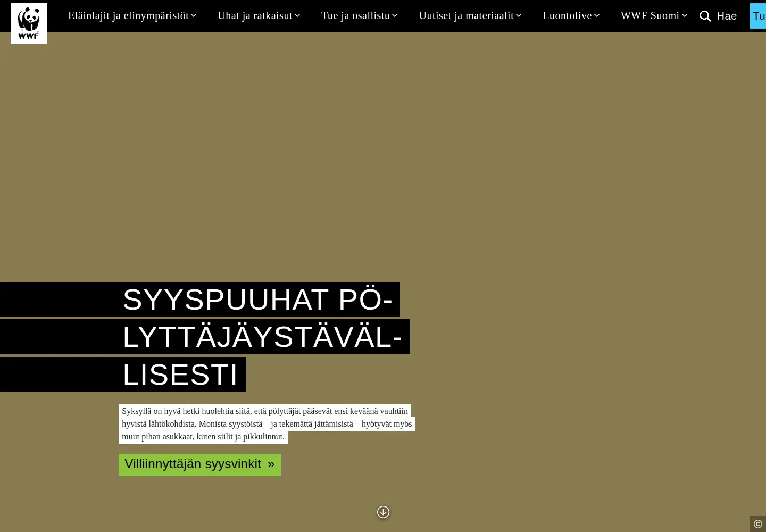Expand the Tue ja osallistu chevron
Viewport: 766px width, 532px height.
click(x=395, y=16)
